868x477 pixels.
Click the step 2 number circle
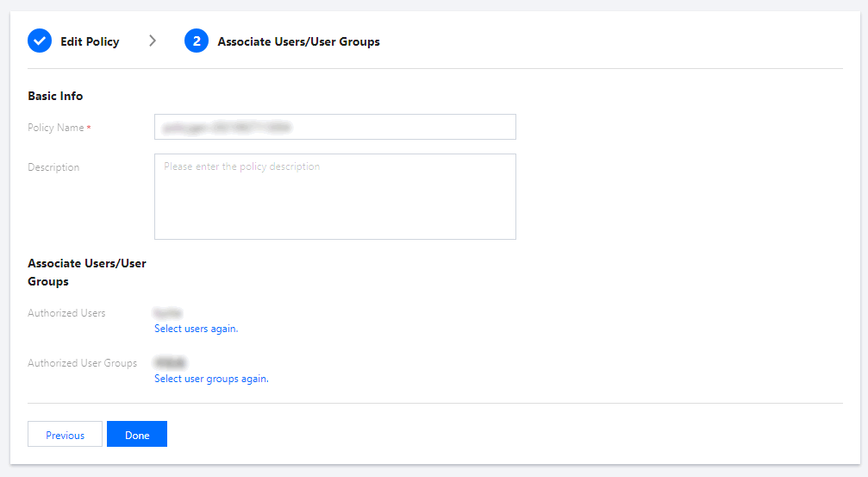[x=197, y=41]
